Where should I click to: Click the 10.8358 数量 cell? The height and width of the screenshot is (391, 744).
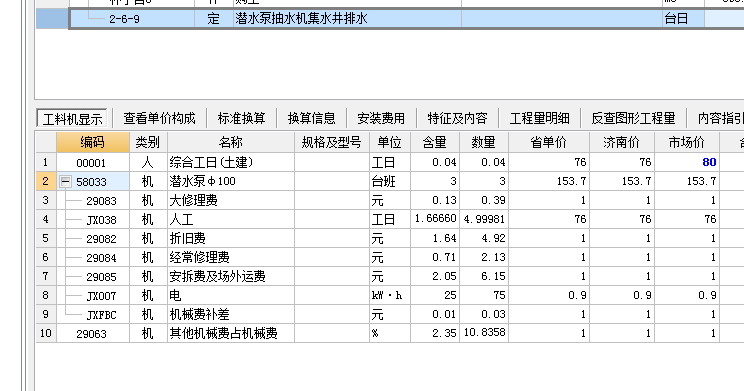point(484,333)
